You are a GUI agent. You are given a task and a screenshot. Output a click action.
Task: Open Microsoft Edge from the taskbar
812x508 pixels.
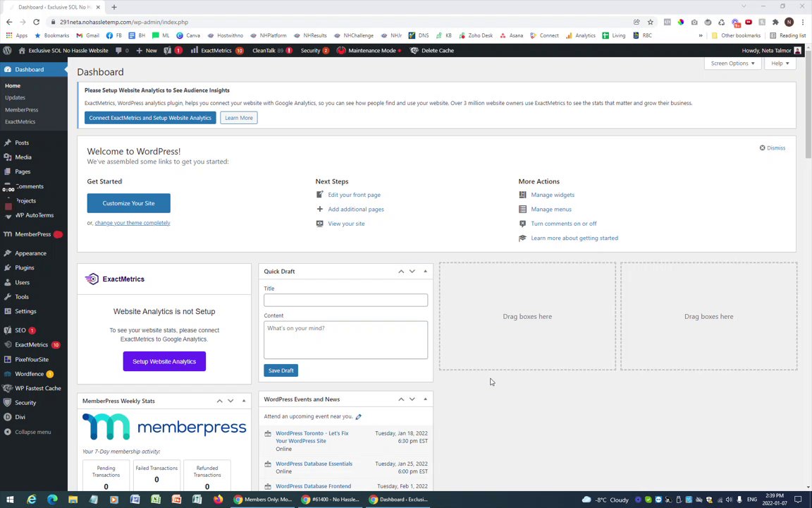pos(52,500)
